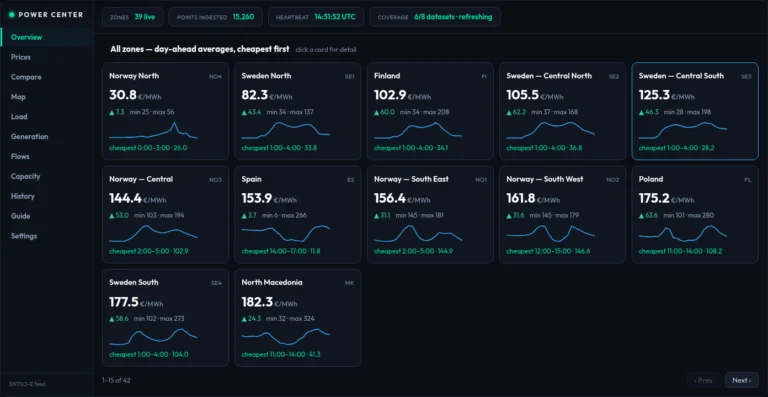Click the Prev page button
768x397 pixels.
point(704,380)
